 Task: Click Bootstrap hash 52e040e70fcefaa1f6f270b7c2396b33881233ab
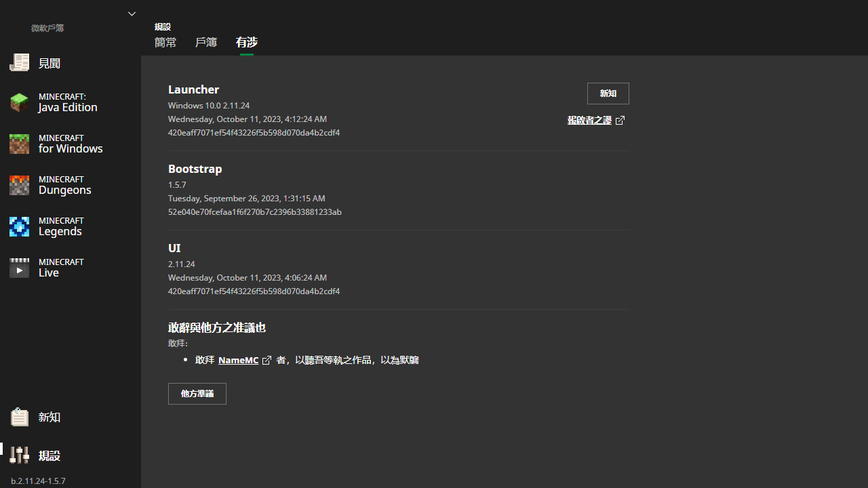tap(255, 212)
